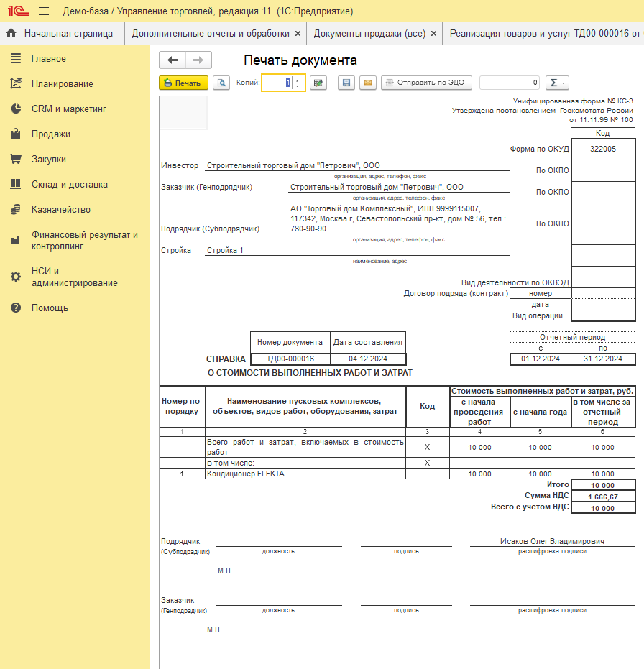Open the hamburger main menu
The height and width of the screenshot is (669, 644).
coord(44,11)
